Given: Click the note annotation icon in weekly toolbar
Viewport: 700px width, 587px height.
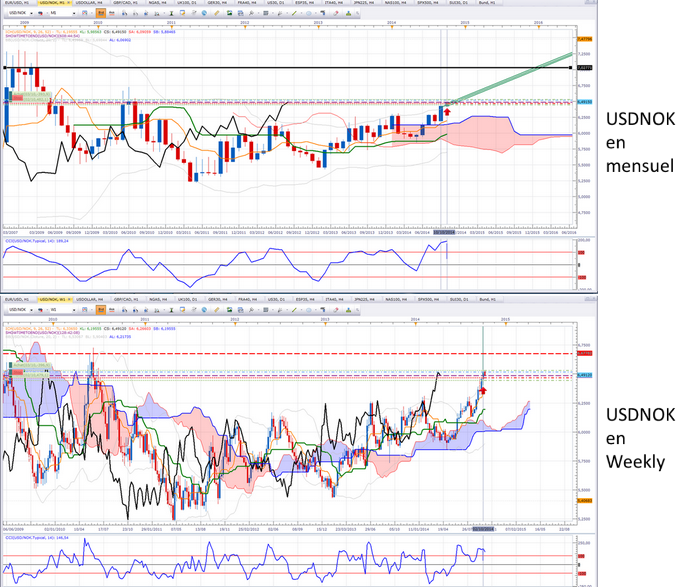Looking at the screenshot, I should (x=182, y=310).
